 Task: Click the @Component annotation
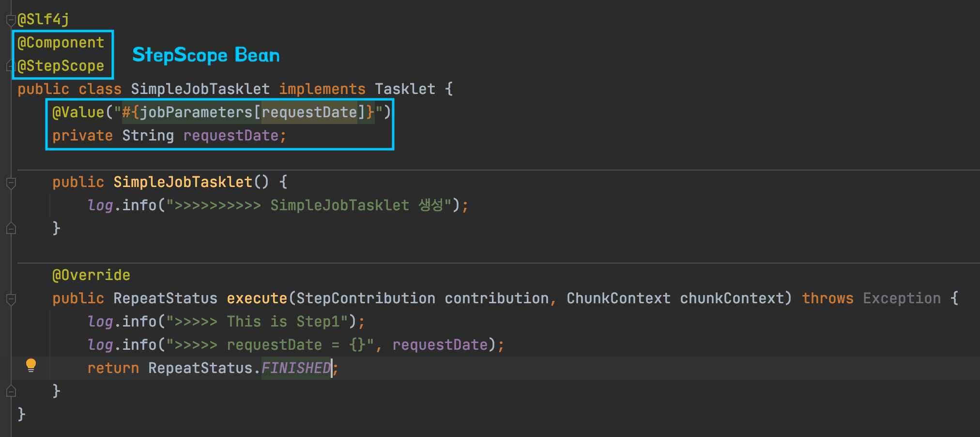[x=61, y=43]
